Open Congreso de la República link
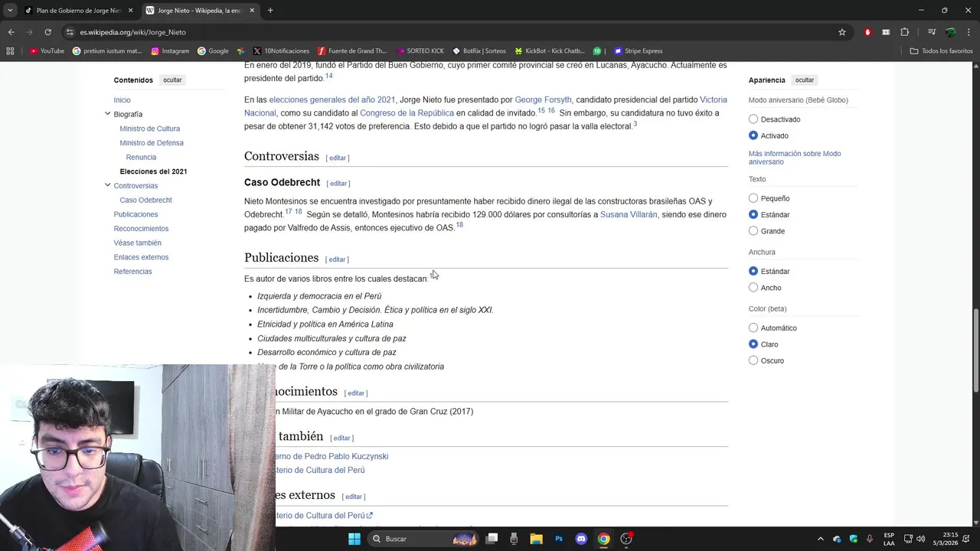The height and width of the screenshot is (551, 980). point(407,113)
